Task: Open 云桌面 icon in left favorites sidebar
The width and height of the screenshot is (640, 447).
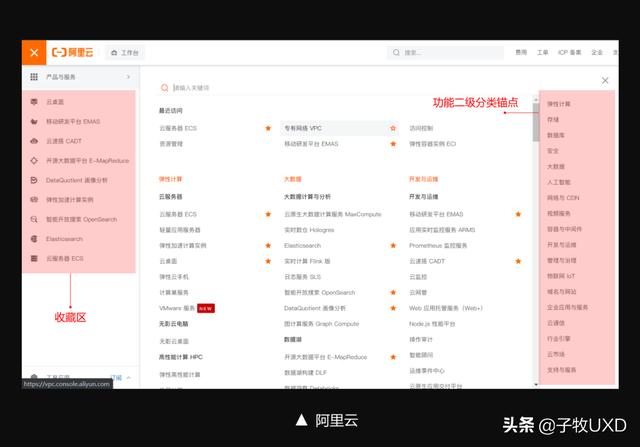Action: [x=34, y=102]
